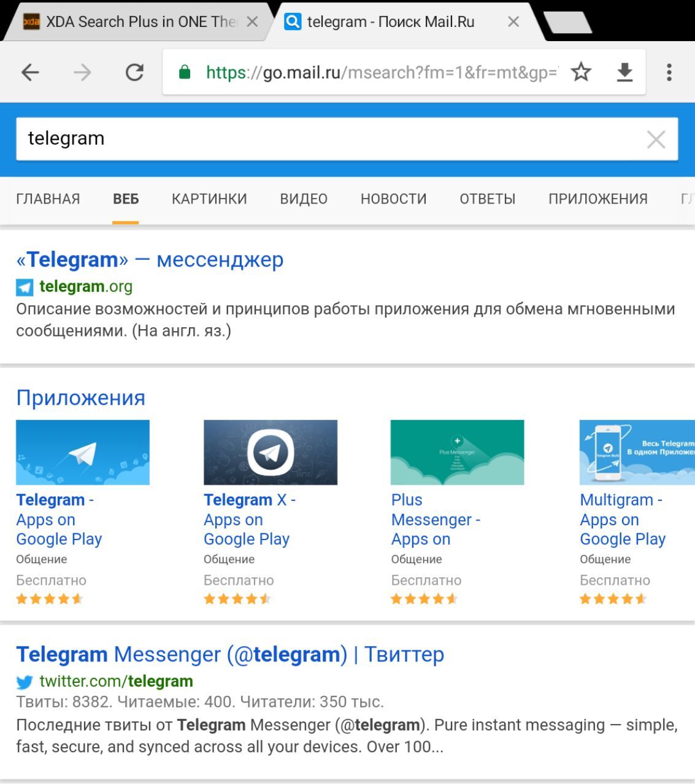Click the XDA favicon in the first tab
Screen dimensions: 695x784
pos(31,22)
